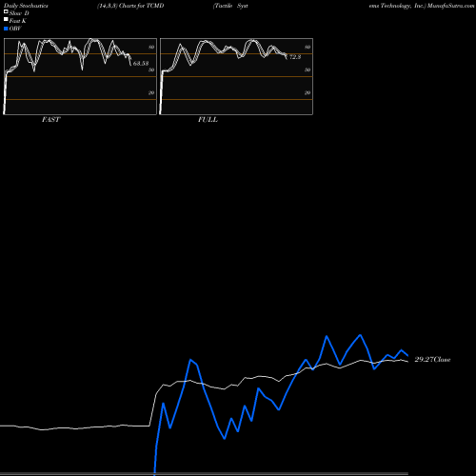Viewport: 476px width, 476px height.
Task: Click the MunafaSutra.com watermark text
Action: pos(450,6)
